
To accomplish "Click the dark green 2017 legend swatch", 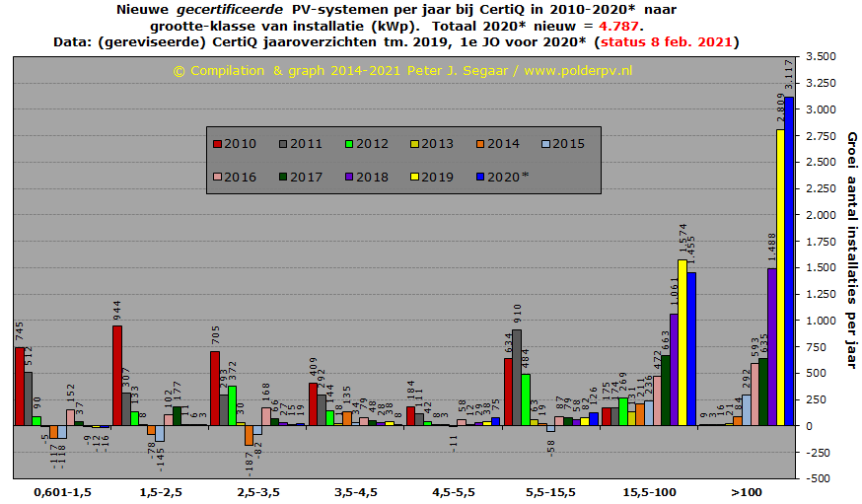I will (x=283, y=177).
